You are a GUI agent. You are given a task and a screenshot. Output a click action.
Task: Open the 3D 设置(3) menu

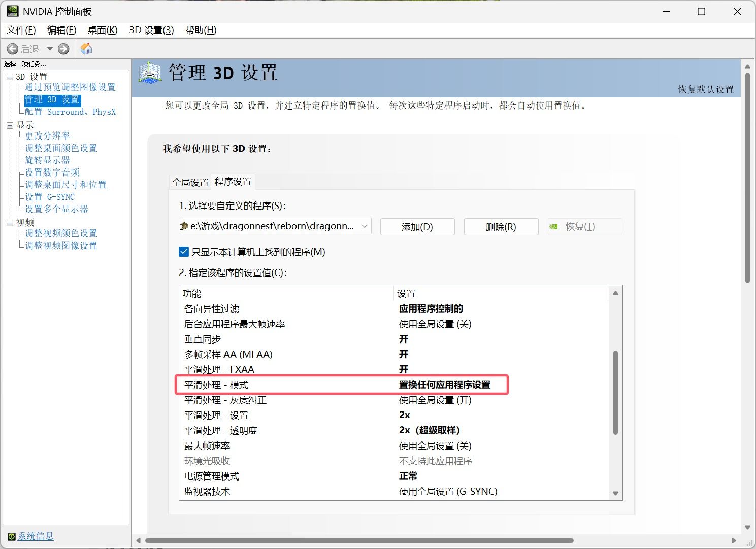click(x=151, y=30)
